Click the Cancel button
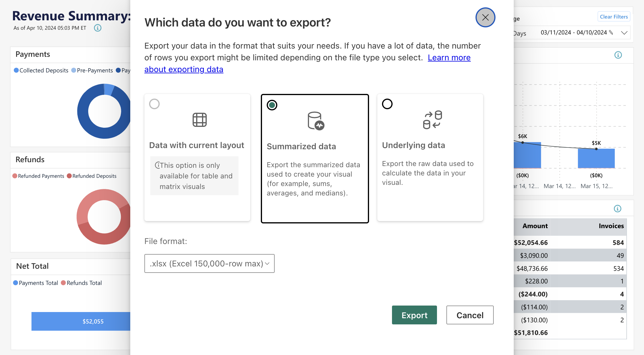Viewport: 644px width, 355px height. point(470,315)
